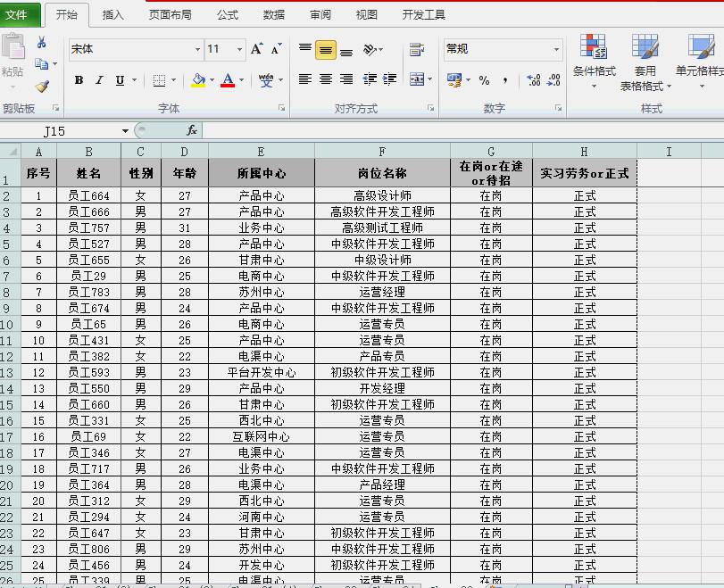This screenshot has height=588, width=724.
Task: Click the Increase Decimal icon
Action: (x=532, y=79)
